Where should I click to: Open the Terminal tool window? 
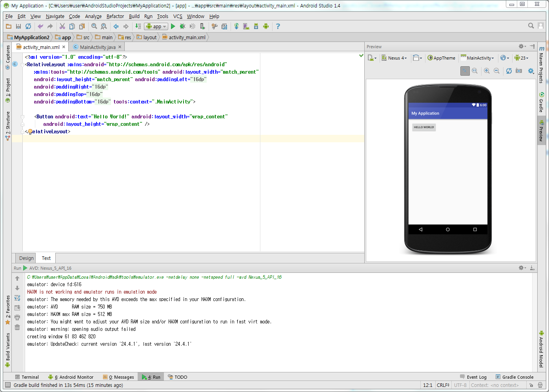(x=27, y=377)
